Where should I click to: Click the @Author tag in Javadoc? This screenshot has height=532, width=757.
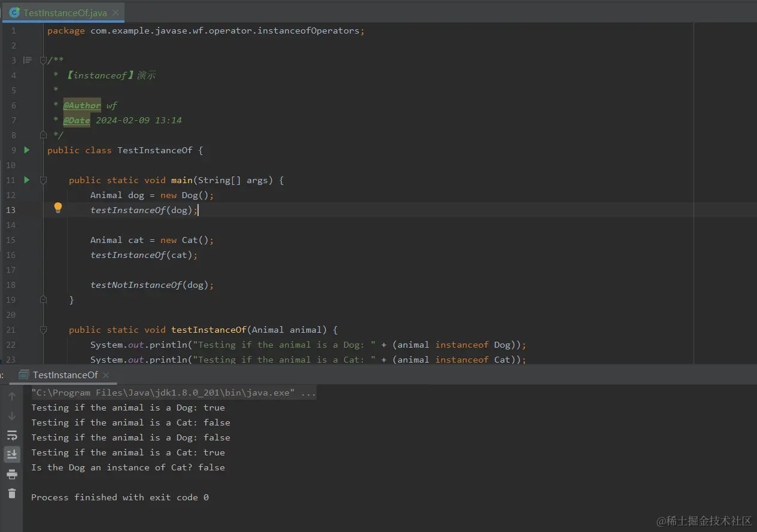pos(82,105)
